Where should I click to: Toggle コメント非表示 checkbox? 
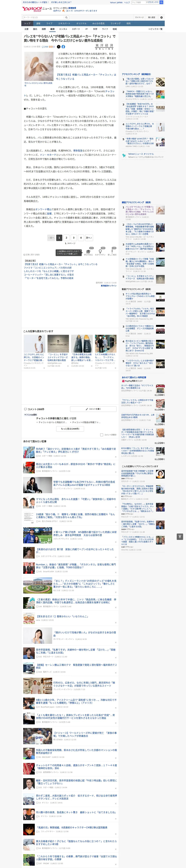[x=102, y=435]
